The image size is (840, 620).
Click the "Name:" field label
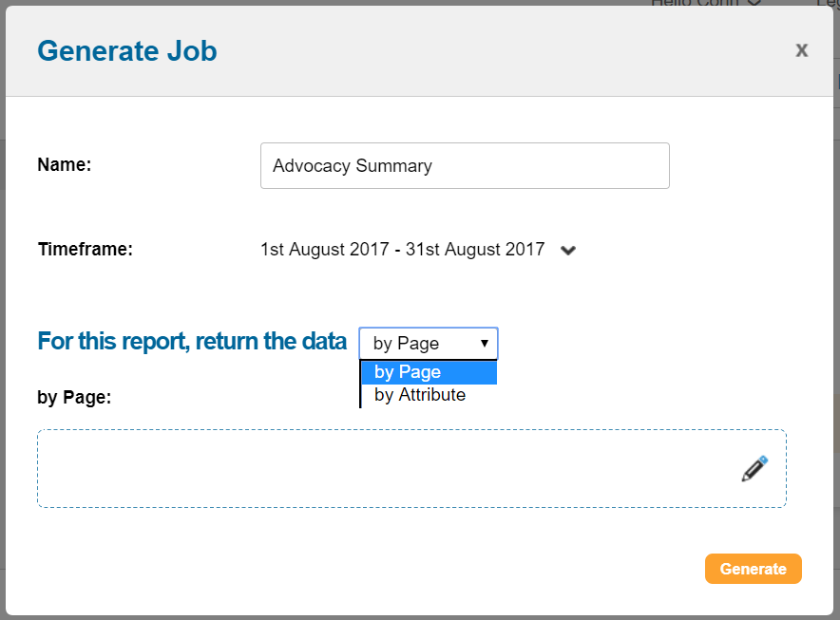coord(64,165)
